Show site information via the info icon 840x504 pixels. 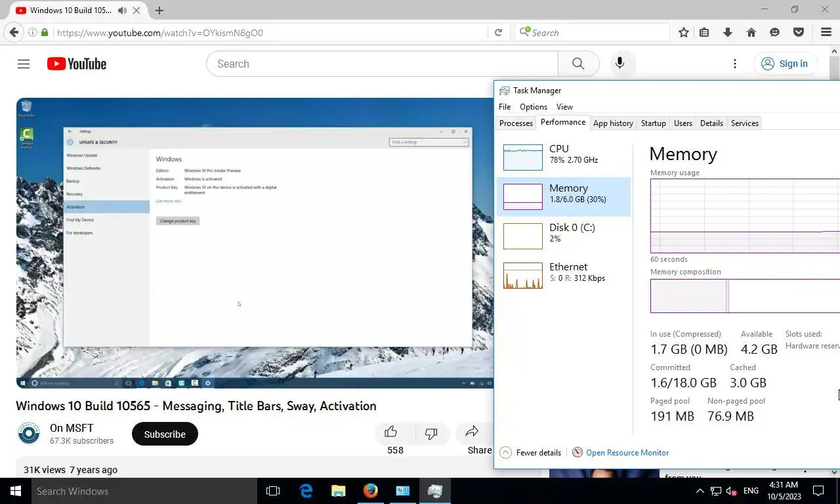pos(32,33)
